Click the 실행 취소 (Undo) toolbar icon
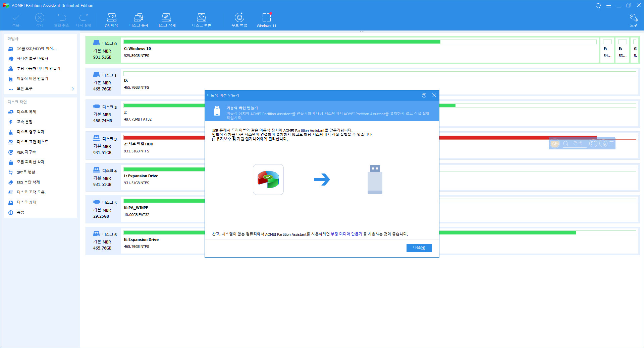Image resolution: width=644 pixels, height=348 pixels. pyautogui.click(x=62, y=20)
